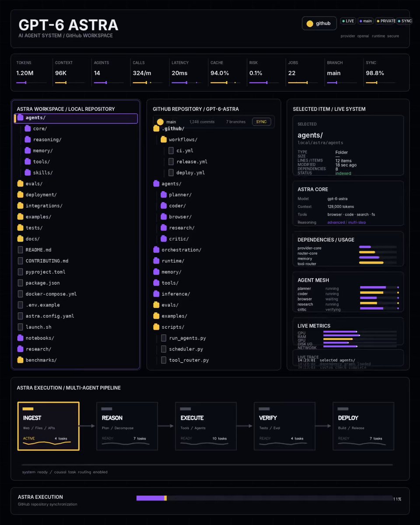Viewport: 420px width, 525px height.
Task: Select the EXECUTE pipeline stage card
Action: 206,426
